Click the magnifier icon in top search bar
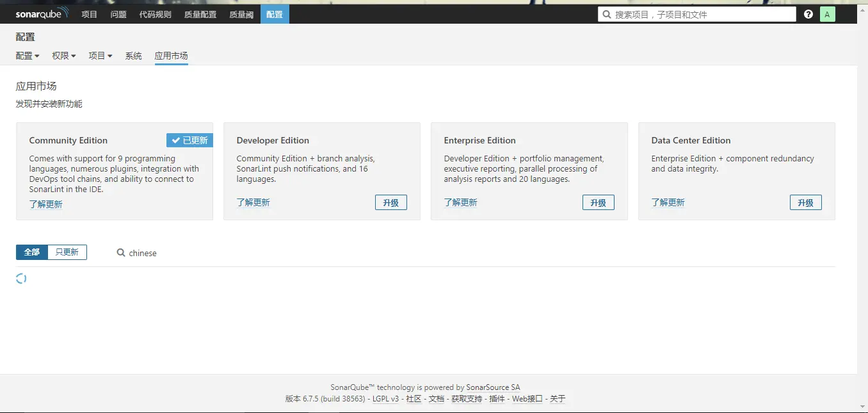 pos(606,13)
